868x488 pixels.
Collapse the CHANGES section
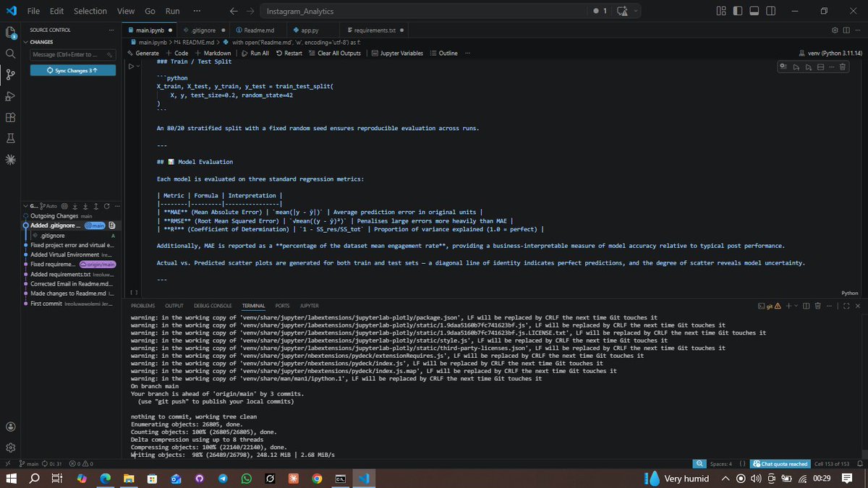click(x=26, y=42)
